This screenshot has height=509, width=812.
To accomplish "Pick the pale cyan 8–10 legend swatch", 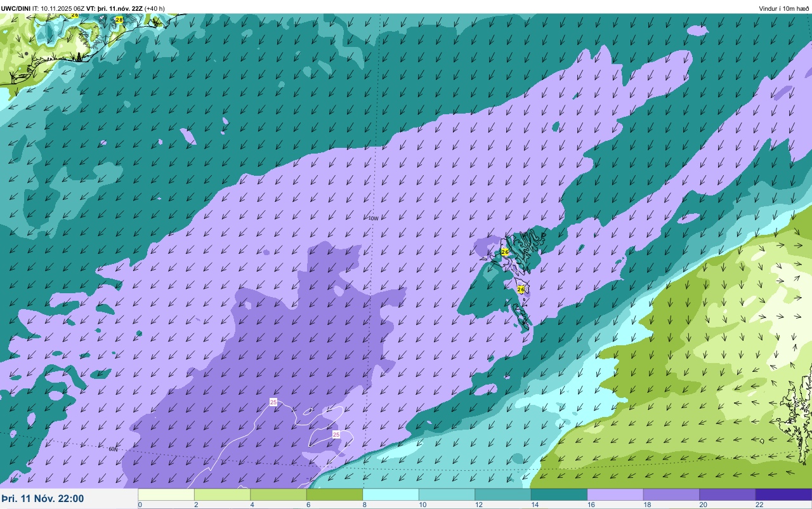I will (x=391, y=494).
